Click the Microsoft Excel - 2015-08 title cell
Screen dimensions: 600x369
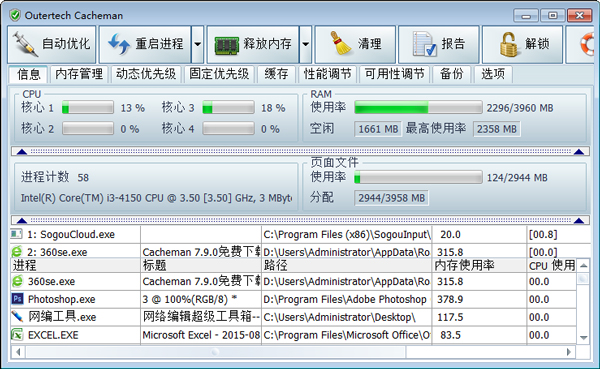[x=201, y=335]
